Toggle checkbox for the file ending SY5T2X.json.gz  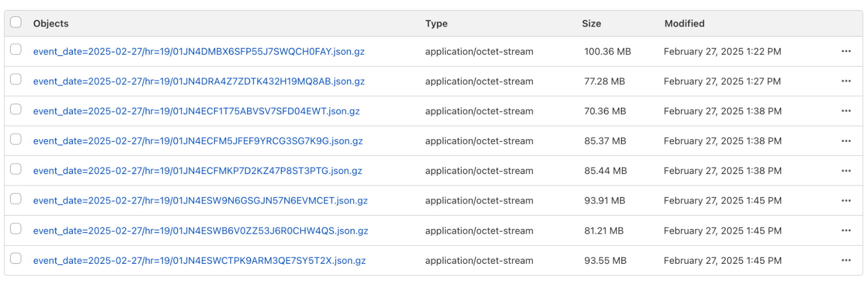pos(16,259)
